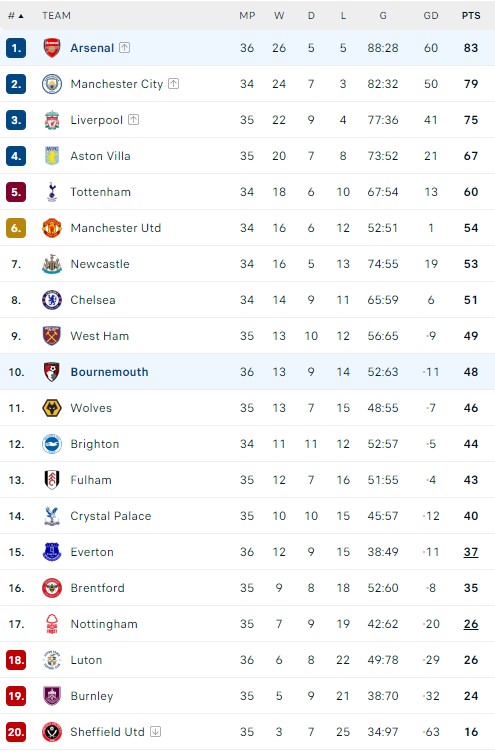Screen dimensions: 495x753
Task: Click Everton's underlined 37 points value
Action: click(x=471, y=552)
